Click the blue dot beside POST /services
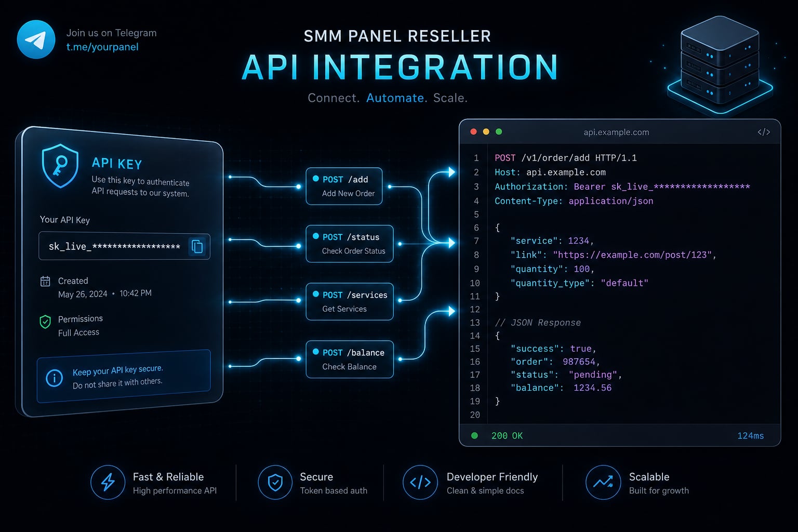Image resolution: width=798 pixels, height=532 pixels. point(316,294)
